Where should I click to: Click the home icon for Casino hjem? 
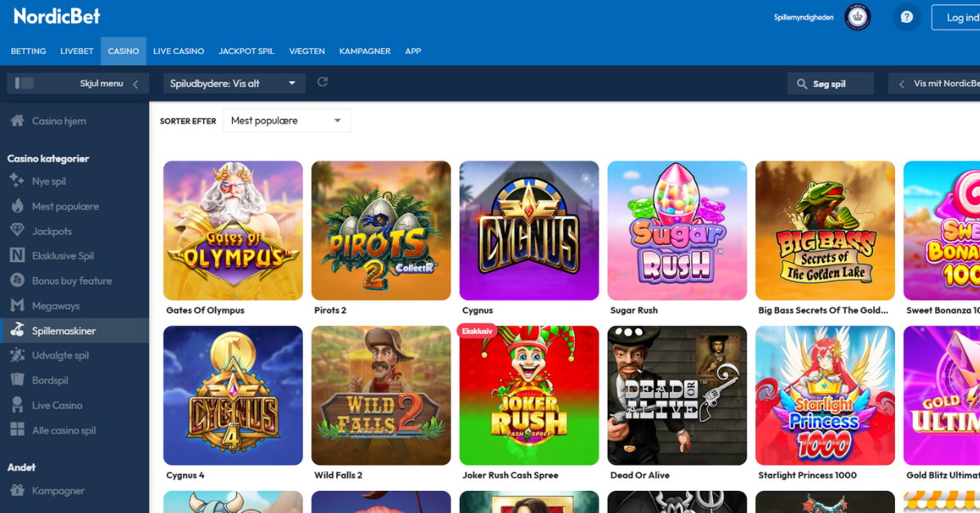tap(16, 121)
